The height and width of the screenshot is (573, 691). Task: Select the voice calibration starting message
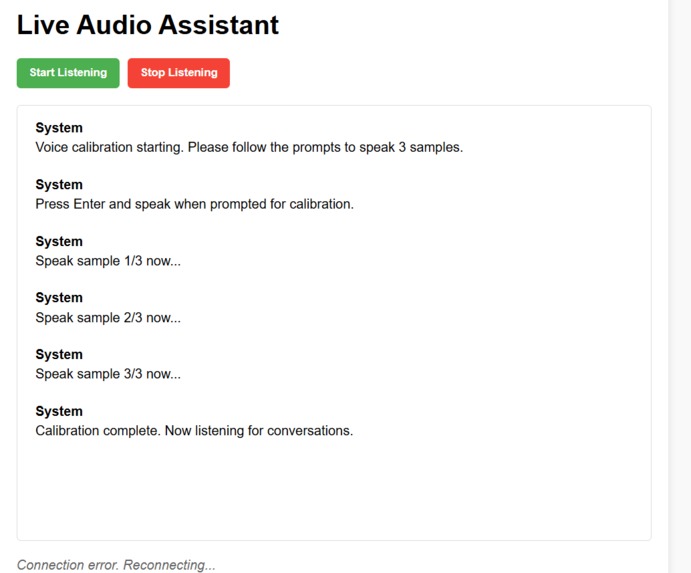(x=249, y=147)
